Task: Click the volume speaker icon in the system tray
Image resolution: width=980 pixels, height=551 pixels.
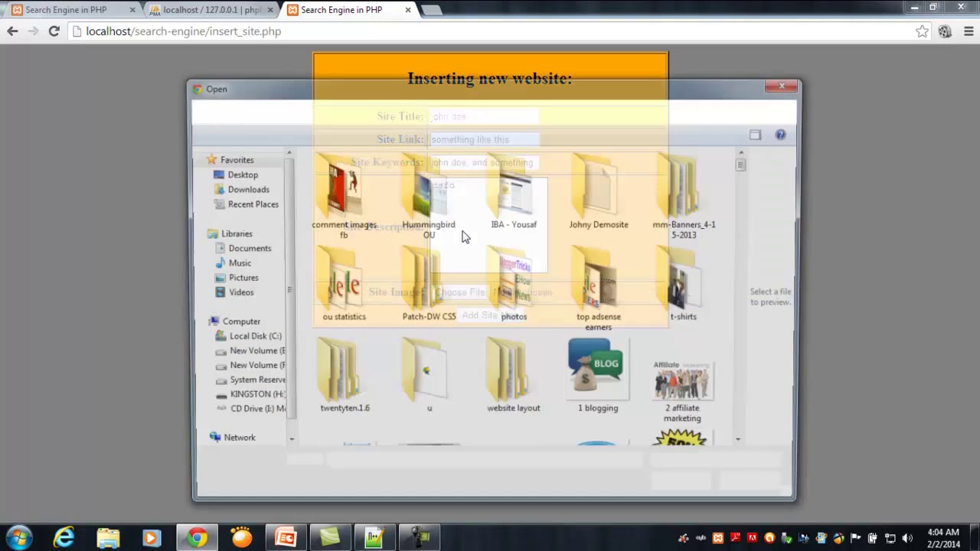Action: pyautogui.click(x=907, y=539)
